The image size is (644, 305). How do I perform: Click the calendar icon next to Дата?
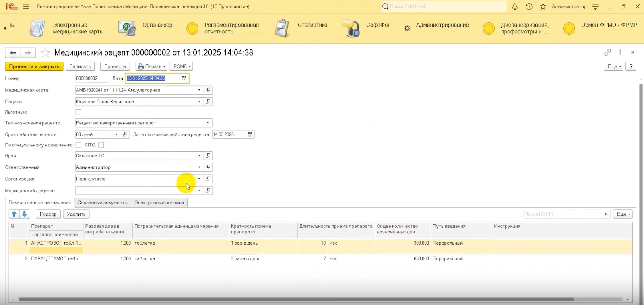(184, 78)
